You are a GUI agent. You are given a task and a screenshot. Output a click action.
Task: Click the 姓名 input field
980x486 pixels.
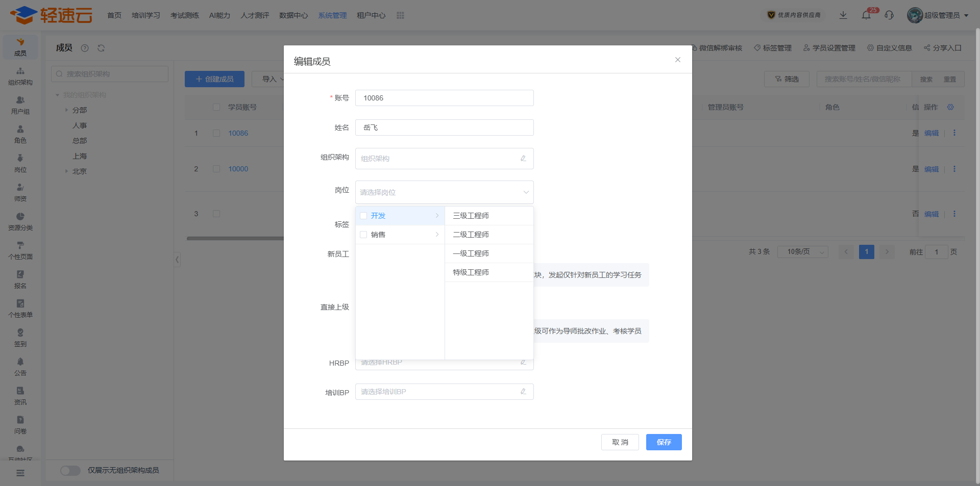444,127
